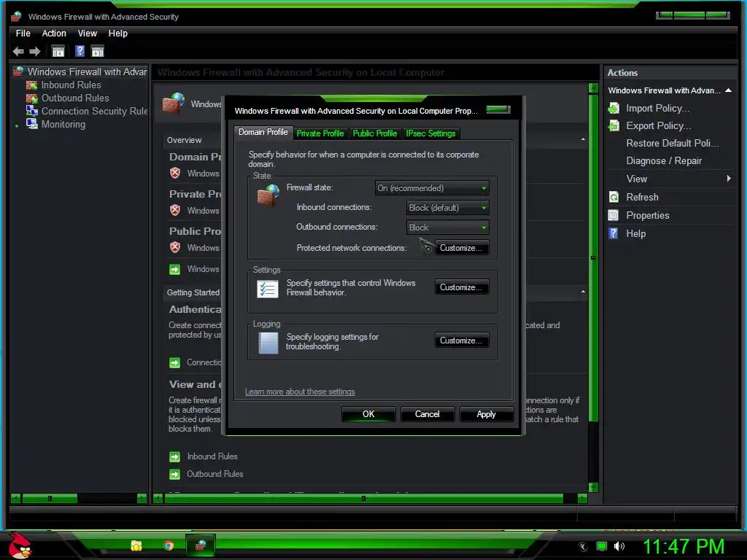
Task: Click Diagnose / Repair action
Action: (x=664, y=160)
